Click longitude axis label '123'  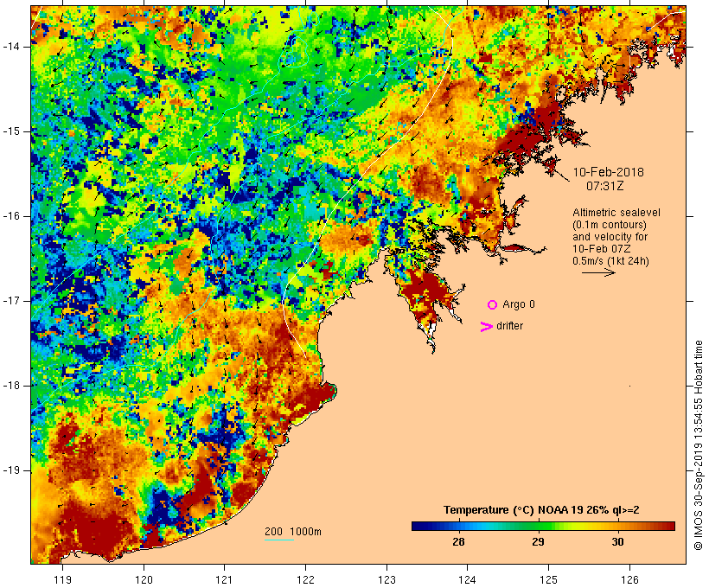pos(386,579)
